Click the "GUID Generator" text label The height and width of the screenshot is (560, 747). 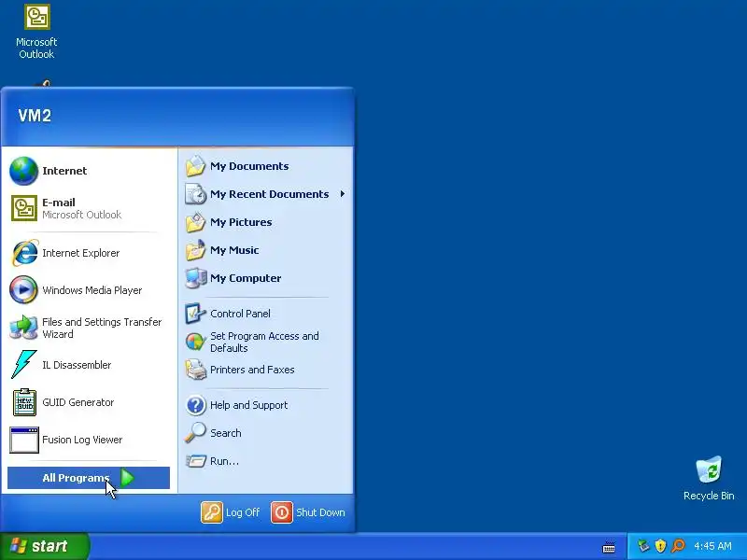click(78, 402)
